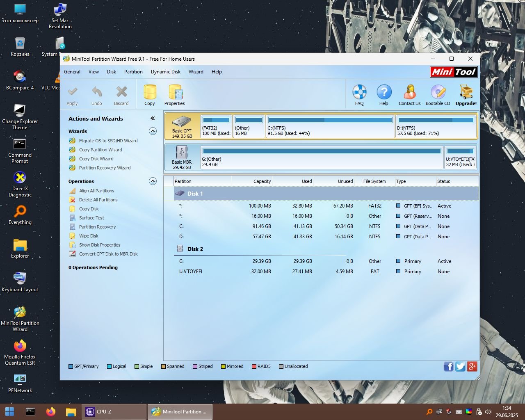
Task: Collapse the Actions and Wizards panel
Action: [153, 119]
